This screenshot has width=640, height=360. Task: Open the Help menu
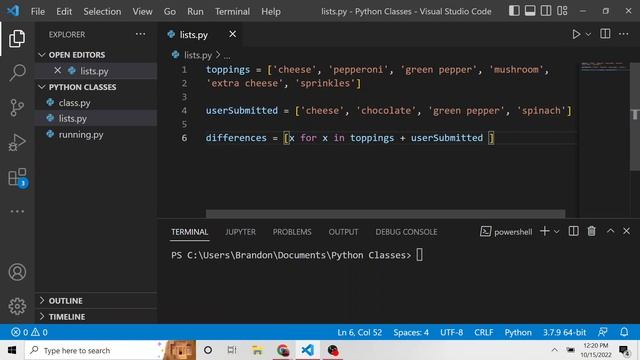(271, 11)
